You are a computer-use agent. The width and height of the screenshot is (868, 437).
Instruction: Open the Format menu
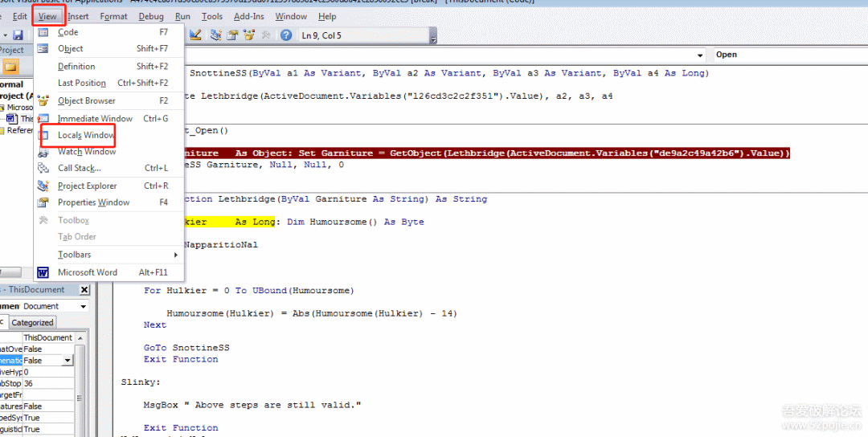click(x=113, y=17)
